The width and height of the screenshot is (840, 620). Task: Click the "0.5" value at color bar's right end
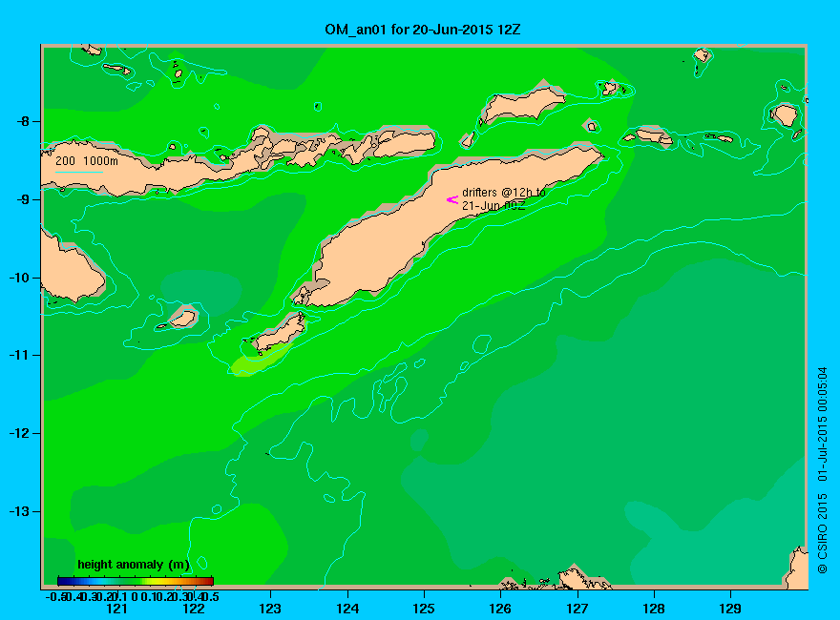[212, 596]
